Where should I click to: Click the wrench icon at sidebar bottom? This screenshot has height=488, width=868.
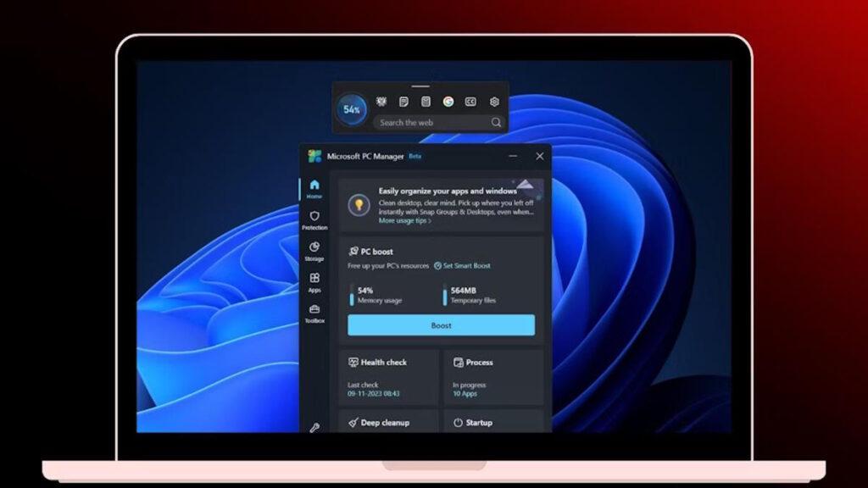pos(314,427)
